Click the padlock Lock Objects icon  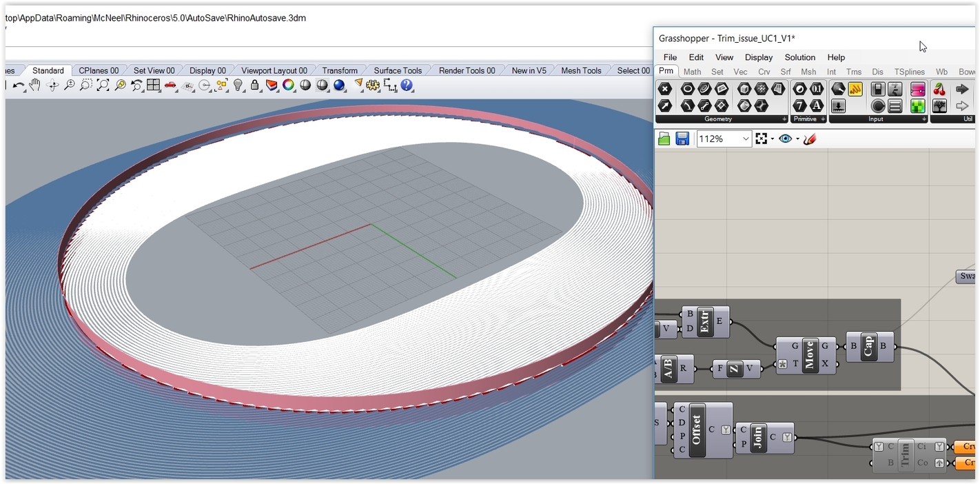255,85
